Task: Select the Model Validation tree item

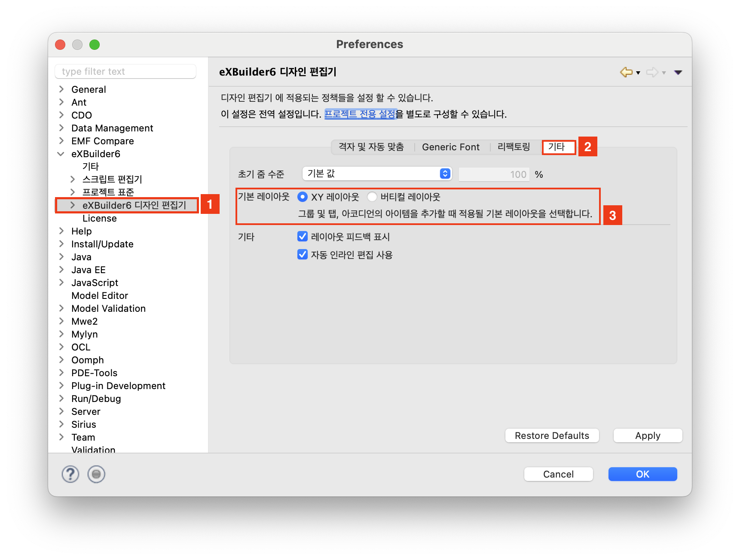Action: click(108, 308)
